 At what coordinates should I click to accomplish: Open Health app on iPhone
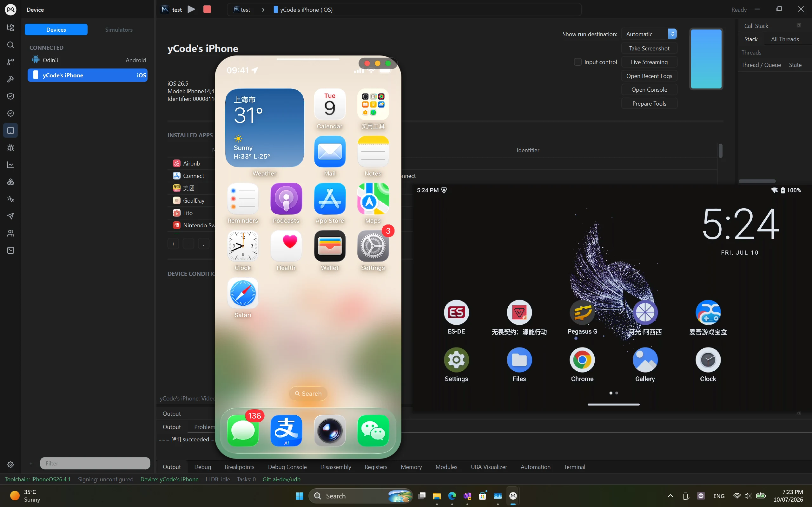[x=286, y=246]
